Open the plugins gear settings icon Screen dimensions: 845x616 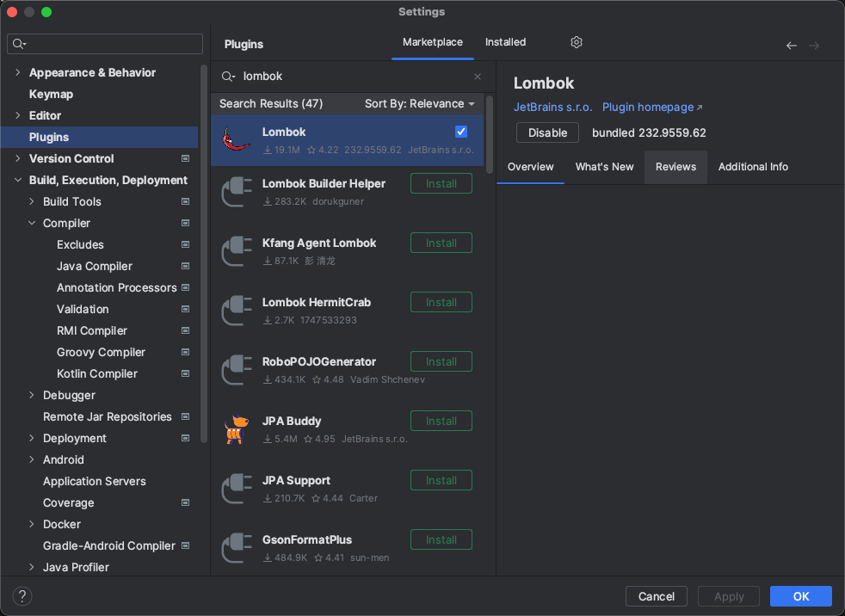click(576, 42)
